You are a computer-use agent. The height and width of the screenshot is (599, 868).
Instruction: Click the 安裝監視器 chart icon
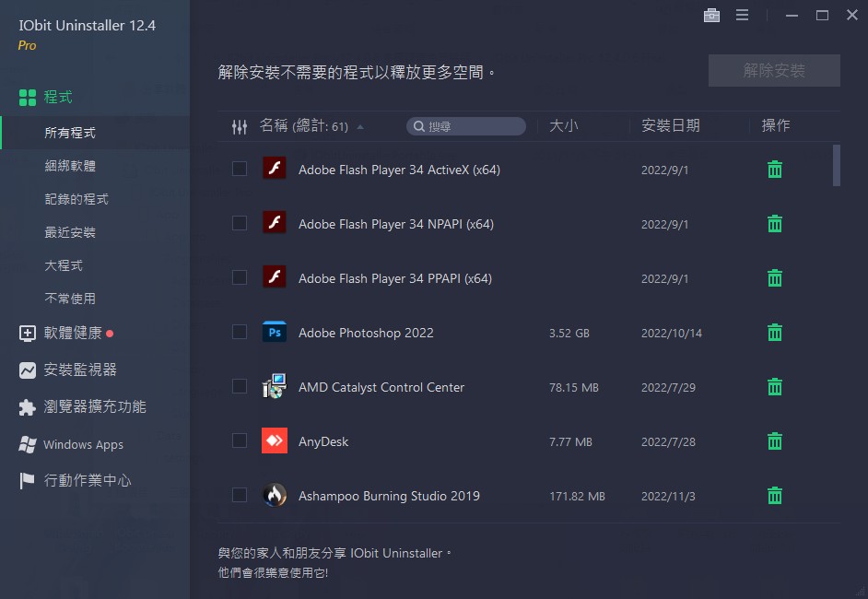27,370
